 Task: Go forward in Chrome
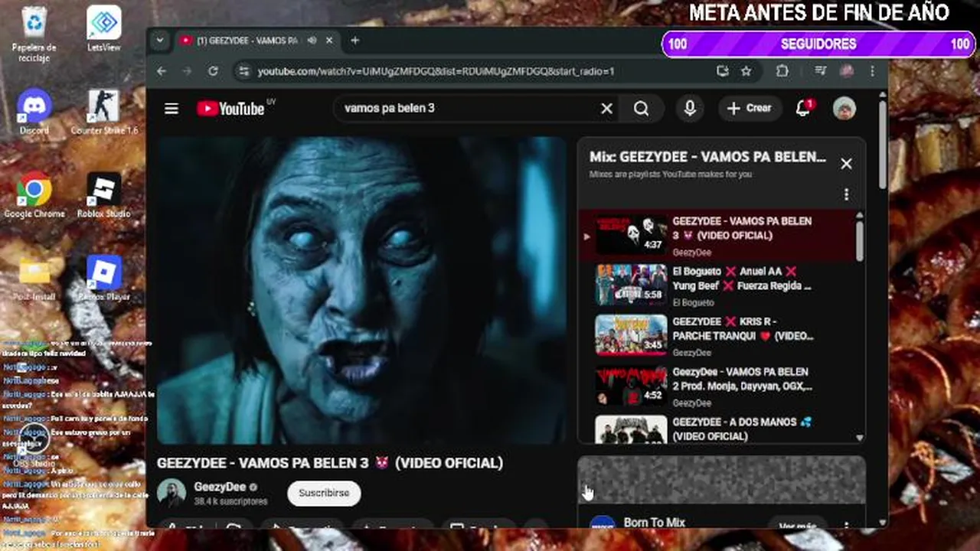click(x=187, y=71)
